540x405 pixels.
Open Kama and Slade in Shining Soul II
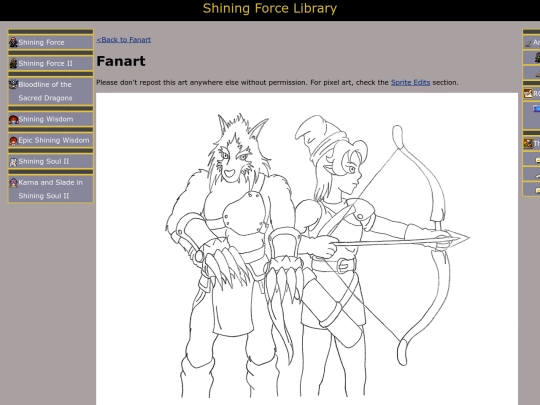click(x=51, y=189)
